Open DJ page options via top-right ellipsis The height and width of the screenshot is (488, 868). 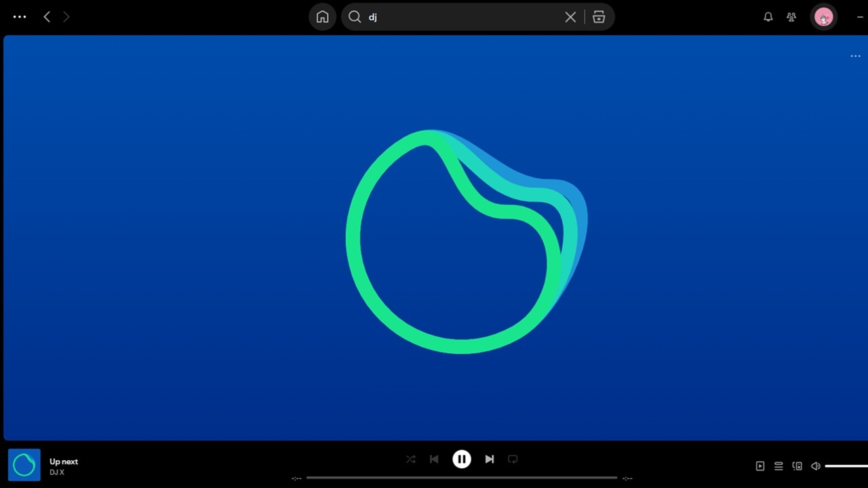(855, 56)
